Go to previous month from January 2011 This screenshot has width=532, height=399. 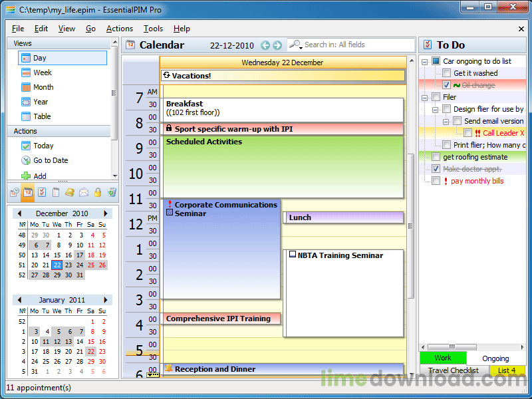[x=19, y=300]
